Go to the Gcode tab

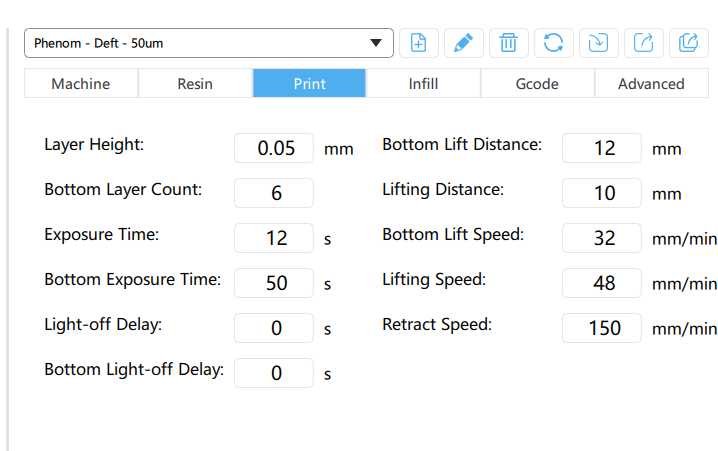pyautogui.click(x=537, y=83)
